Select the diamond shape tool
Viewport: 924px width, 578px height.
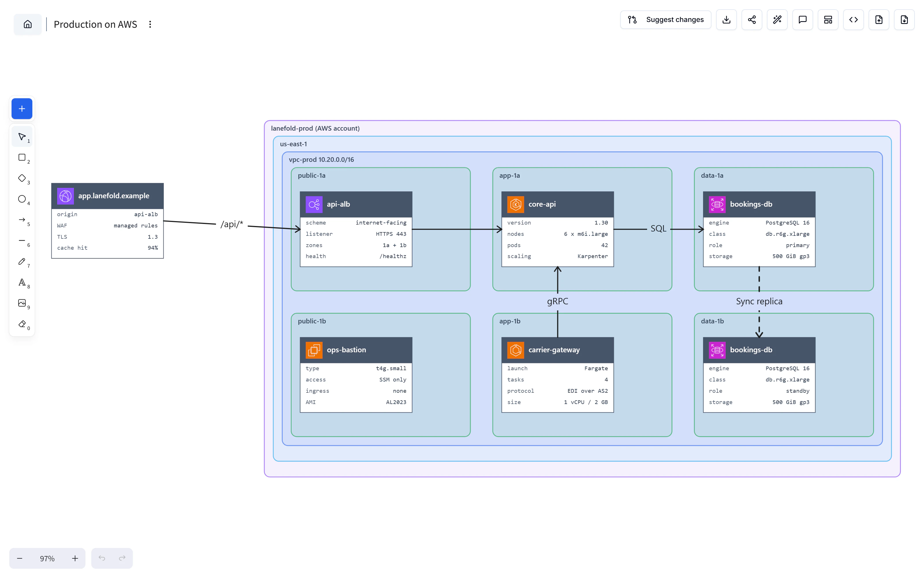pos(22,178)
